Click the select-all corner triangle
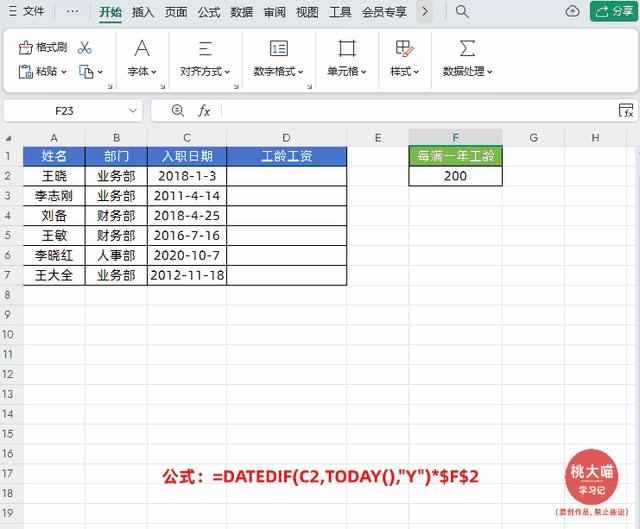This screenshot has height=529, width=640. point(8,138)
